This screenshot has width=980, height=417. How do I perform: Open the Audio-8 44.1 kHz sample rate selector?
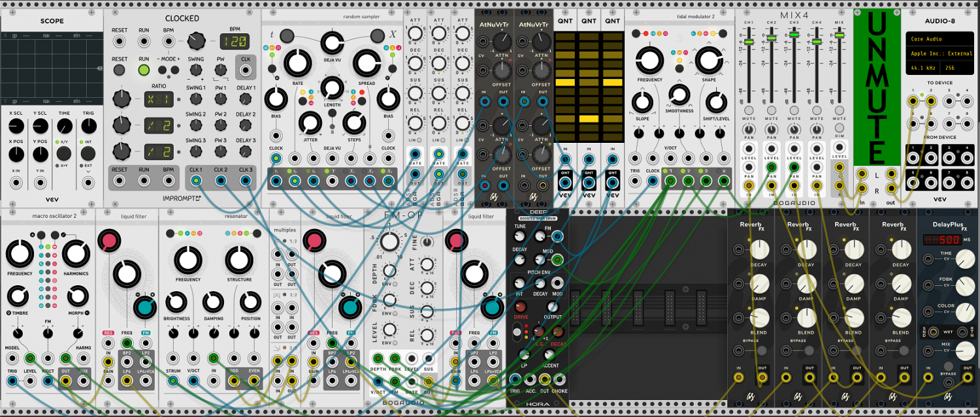click(x=923, y=67)
